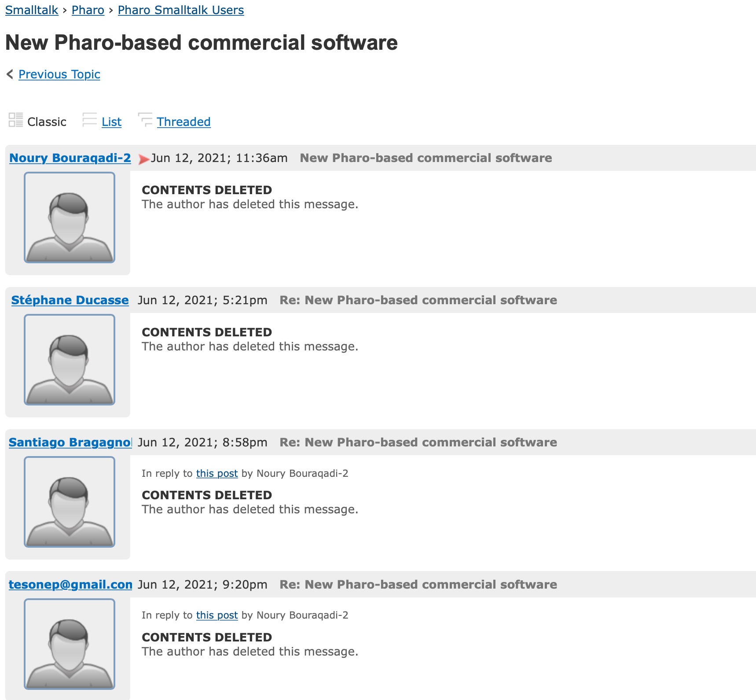Open tesonep@gmail.com's avatar image
Image resolution: width=756 pixels, height=700 pixels.
click(x=70, y=644)
